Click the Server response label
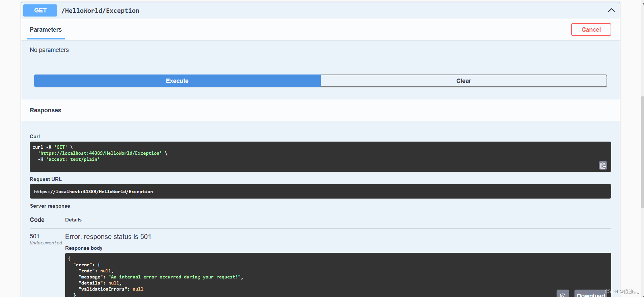The width and height of the screenshot is (644, 297). point(50,206)
